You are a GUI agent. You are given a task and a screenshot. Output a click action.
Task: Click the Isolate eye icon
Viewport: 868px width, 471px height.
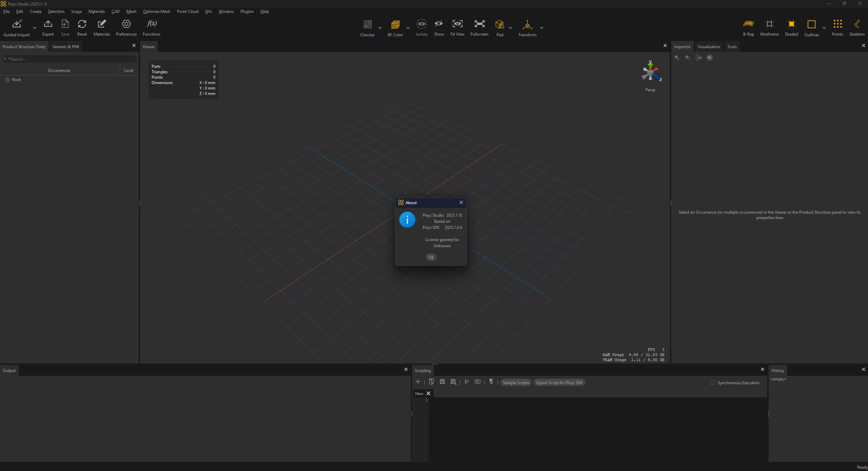[x=421, y=24]
